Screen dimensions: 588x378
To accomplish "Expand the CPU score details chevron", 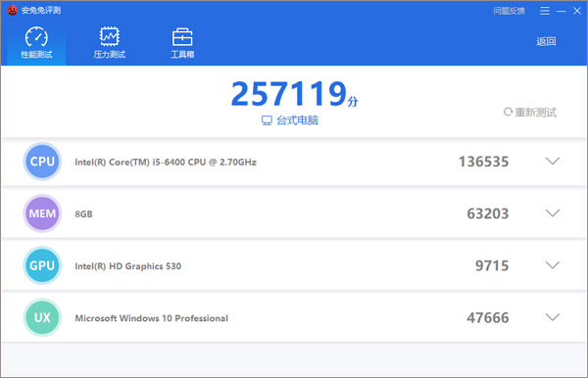I will tap(553, 161).
